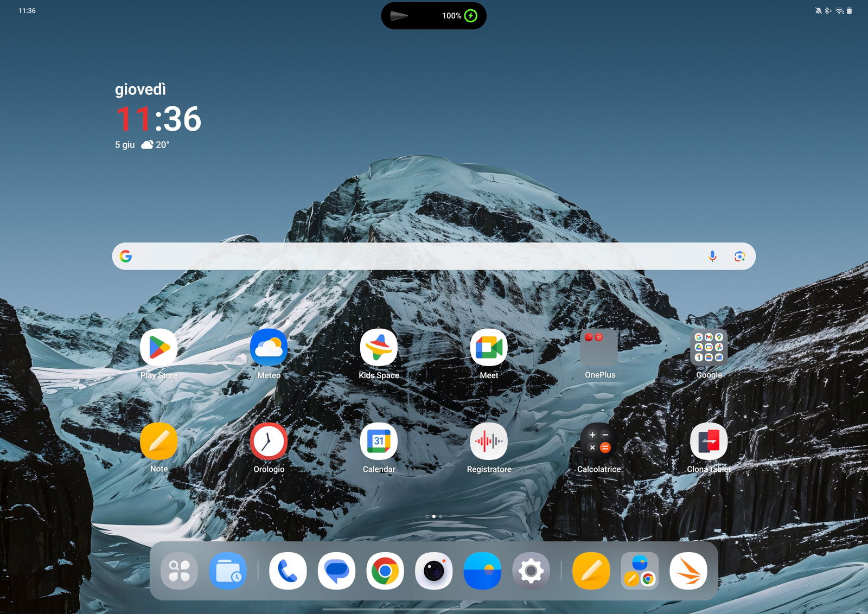Tap the Bluetooth status bar icon

[x=828, y=11]
